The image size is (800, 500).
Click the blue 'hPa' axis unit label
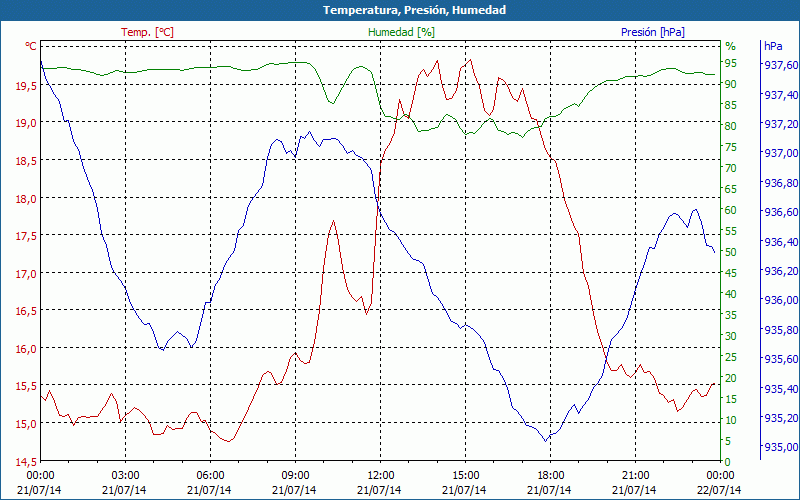click(773, 46)
